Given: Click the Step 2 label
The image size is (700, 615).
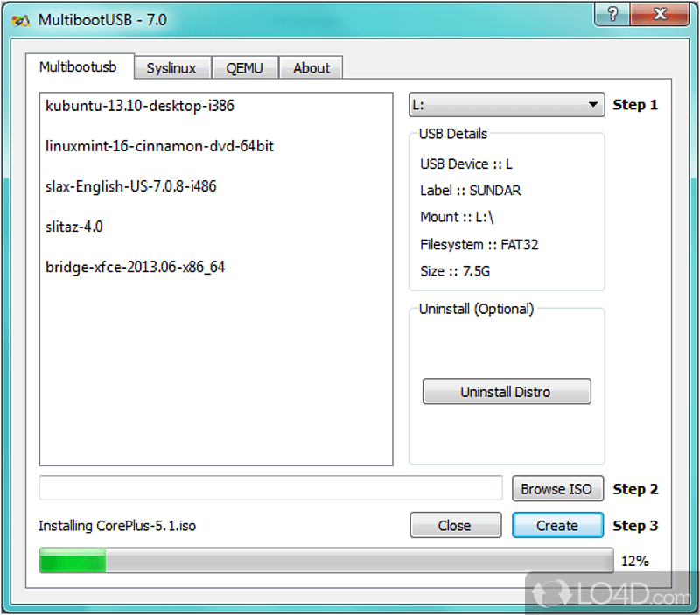Looking at the screenshot, I should (x=635, y=489).
